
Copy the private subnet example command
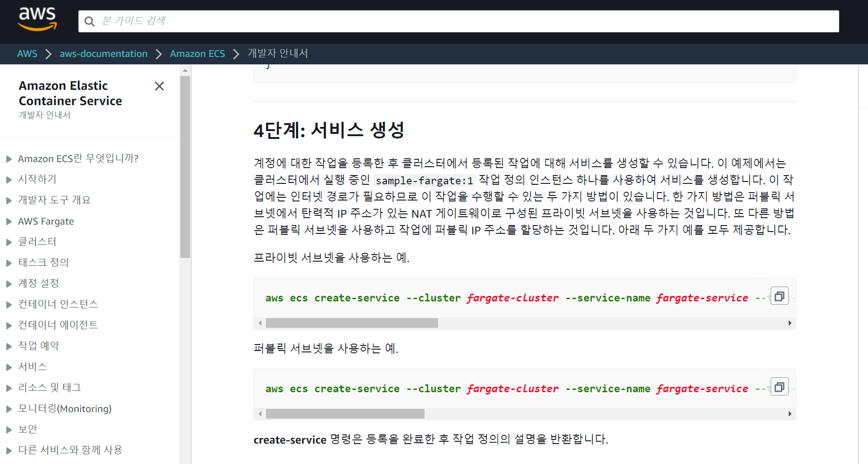pos(779,296)
